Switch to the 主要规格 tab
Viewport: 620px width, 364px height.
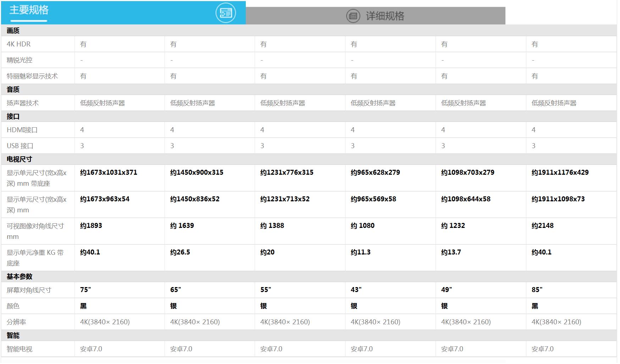coord(29,10)
